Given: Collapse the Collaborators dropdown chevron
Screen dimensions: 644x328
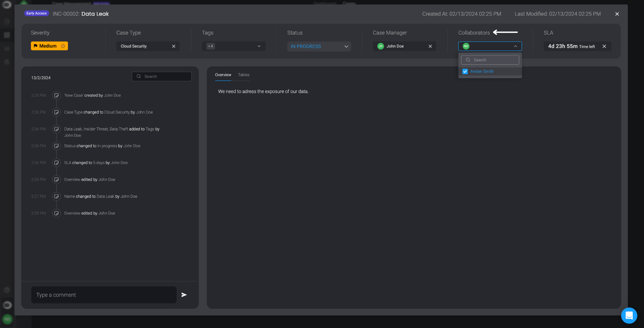Looking at the screenshot, I should (x=515, y=46).
